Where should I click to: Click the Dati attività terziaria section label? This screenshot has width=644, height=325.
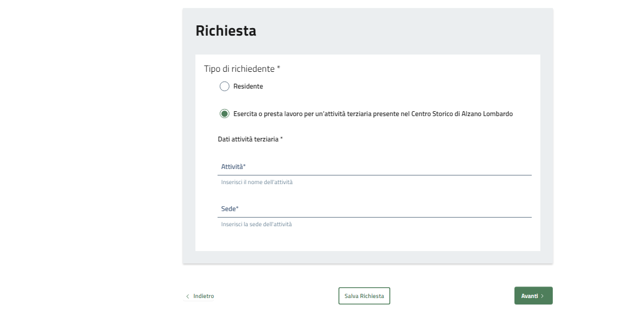(x=250, y=139)
